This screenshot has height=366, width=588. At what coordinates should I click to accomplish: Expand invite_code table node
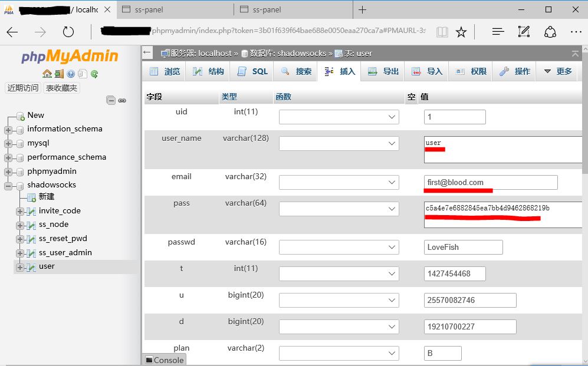tap(20, 211)
